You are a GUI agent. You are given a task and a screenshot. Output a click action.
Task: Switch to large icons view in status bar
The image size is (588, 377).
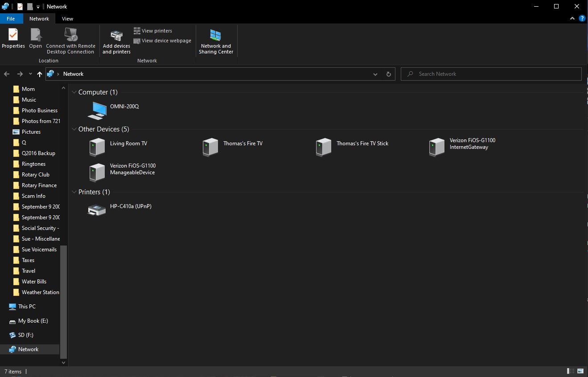point(580,371)
